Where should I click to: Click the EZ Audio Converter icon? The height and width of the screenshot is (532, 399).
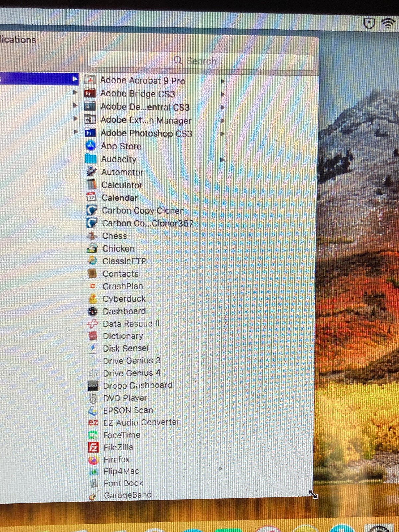(x=93, y=422)
